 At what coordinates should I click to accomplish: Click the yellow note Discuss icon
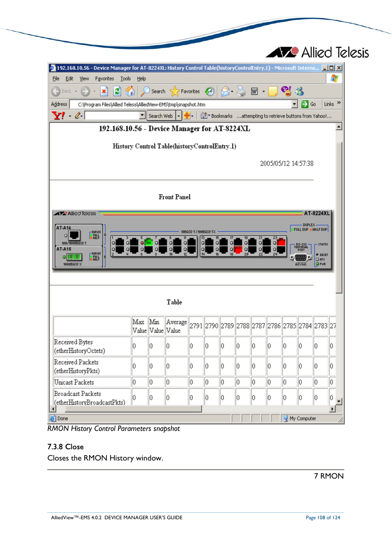(x=273, y=92)
